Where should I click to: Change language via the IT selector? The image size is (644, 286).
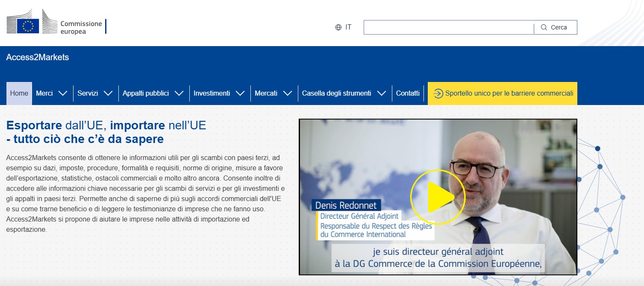pos(348,27)
